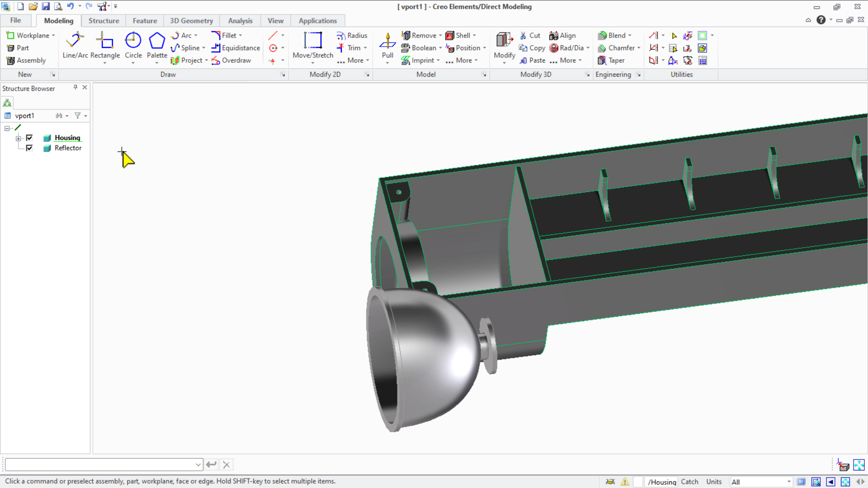
Task: Click the Copy command
Action: click(532, 48)
